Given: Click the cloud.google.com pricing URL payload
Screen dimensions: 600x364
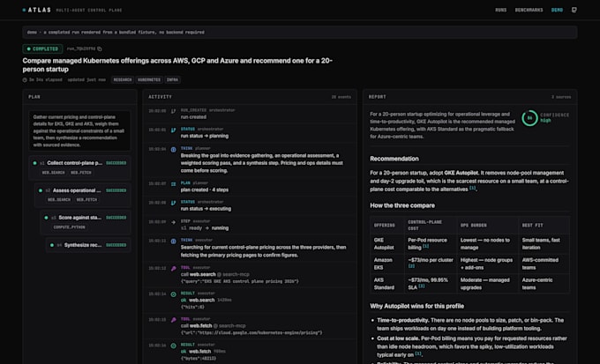Looking at the screenshot, I should [x=251, y=333].
